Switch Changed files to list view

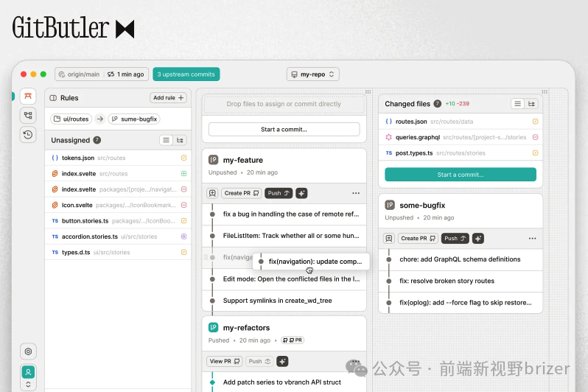517,104
